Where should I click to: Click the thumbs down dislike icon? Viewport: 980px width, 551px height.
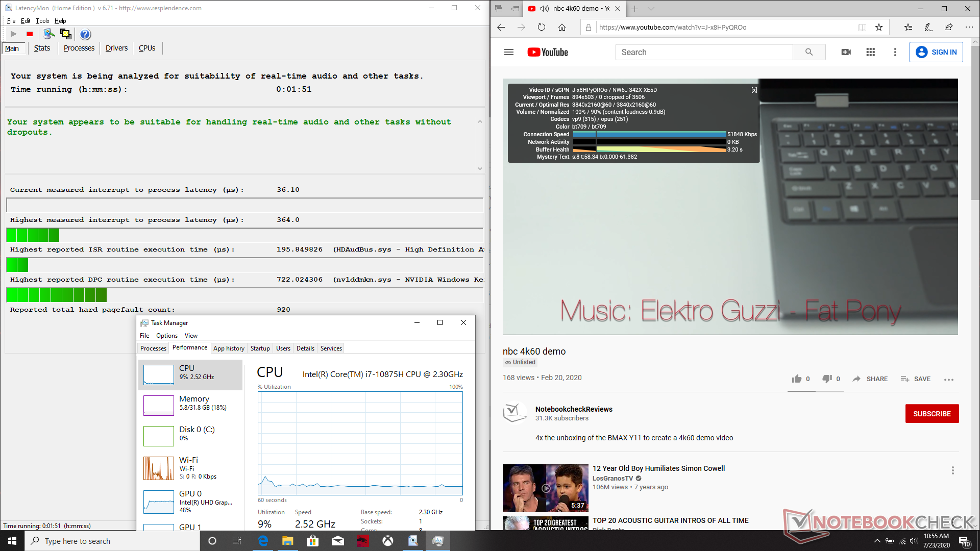point(827,379)
